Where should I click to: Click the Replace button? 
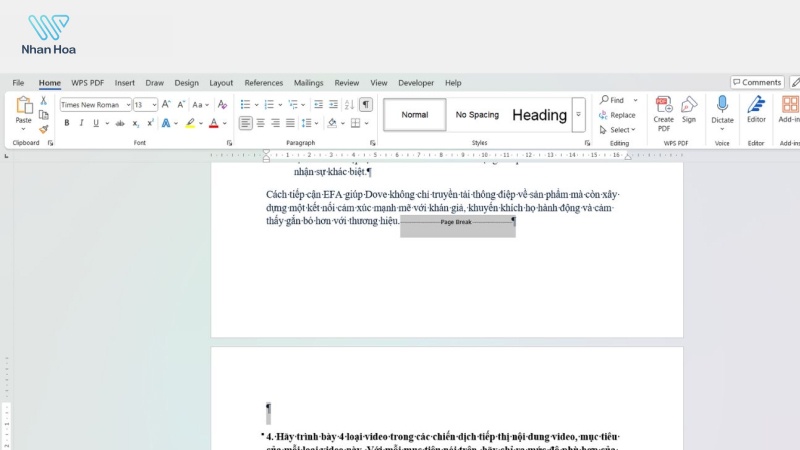tap(617, 115)
